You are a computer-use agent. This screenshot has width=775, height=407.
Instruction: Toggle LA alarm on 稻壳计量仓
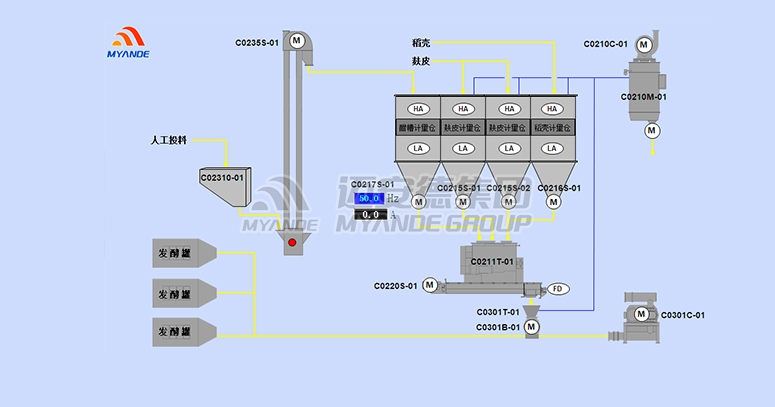tap(553, 148)
